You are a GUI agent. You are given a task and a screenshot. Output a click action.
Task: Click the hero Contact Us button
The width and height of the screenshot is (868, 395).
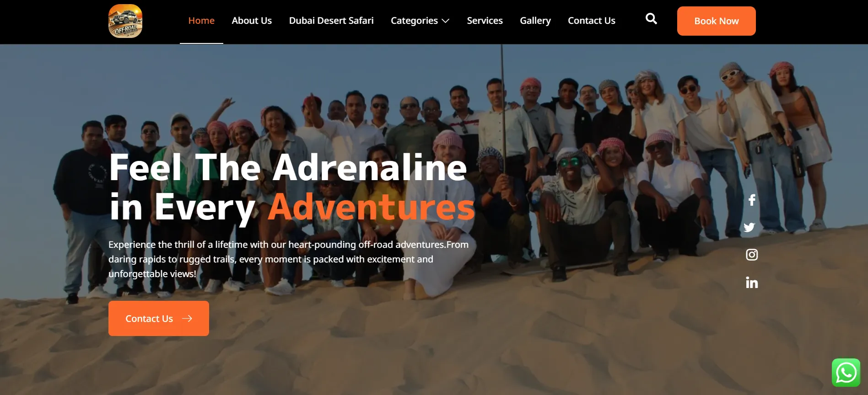(x=159, y=318)
